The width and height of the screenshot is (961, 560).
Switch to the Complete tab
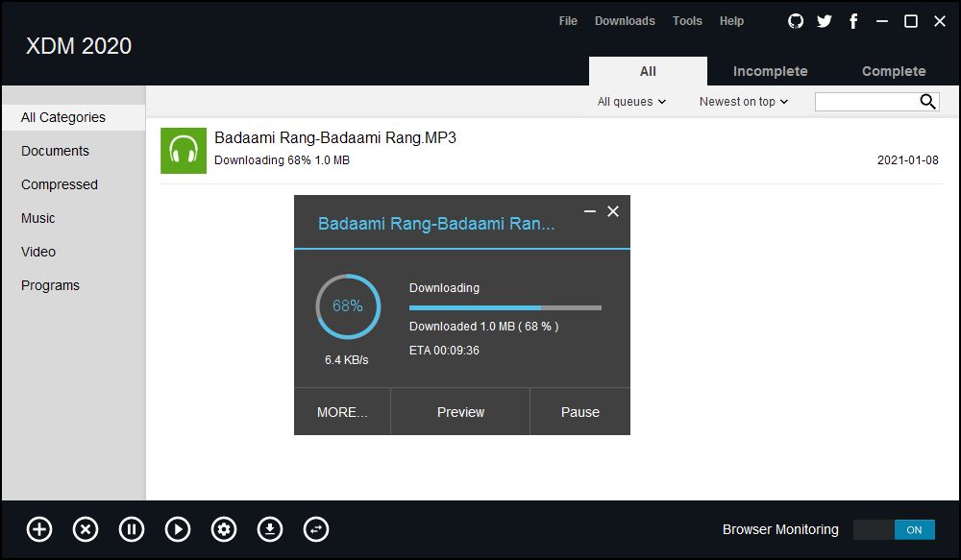[x=894, y=71]
